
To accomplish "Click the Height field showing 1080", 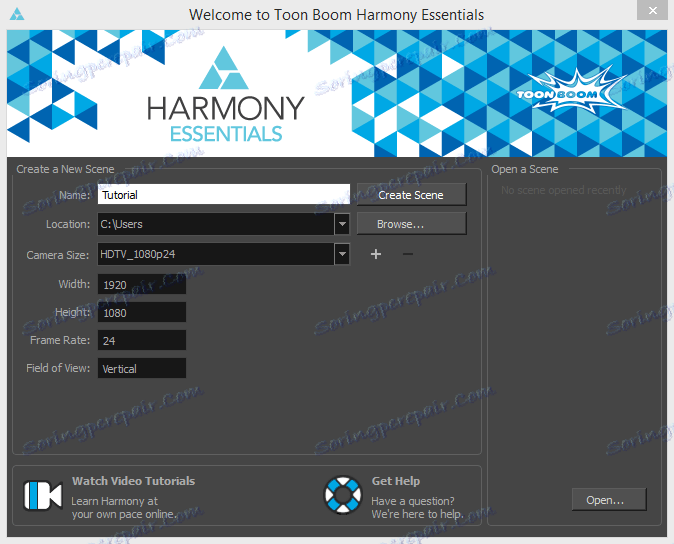I will [142, 312].
